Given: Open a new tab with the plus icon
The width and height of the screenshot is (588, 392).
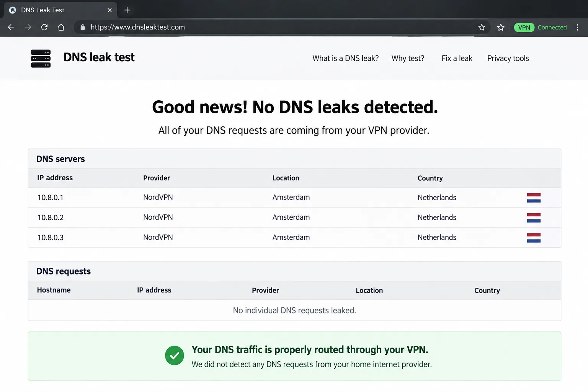Looking at the screenshot, I should (x=127, y=10).
